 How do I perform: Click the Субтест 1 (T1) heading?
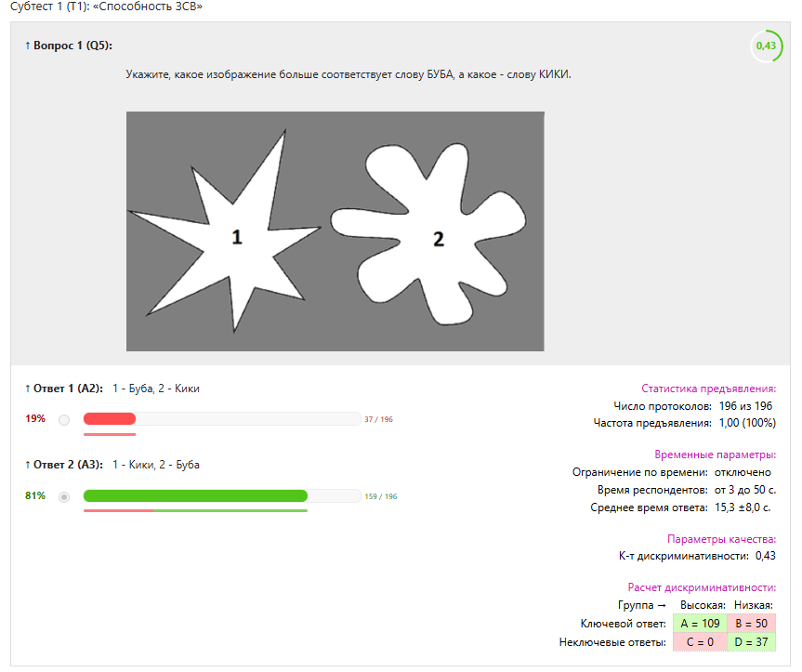point(106,7)
